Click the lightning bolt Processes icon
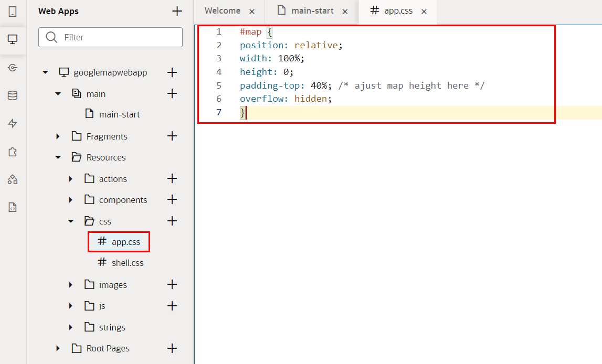 pos(13,124)
